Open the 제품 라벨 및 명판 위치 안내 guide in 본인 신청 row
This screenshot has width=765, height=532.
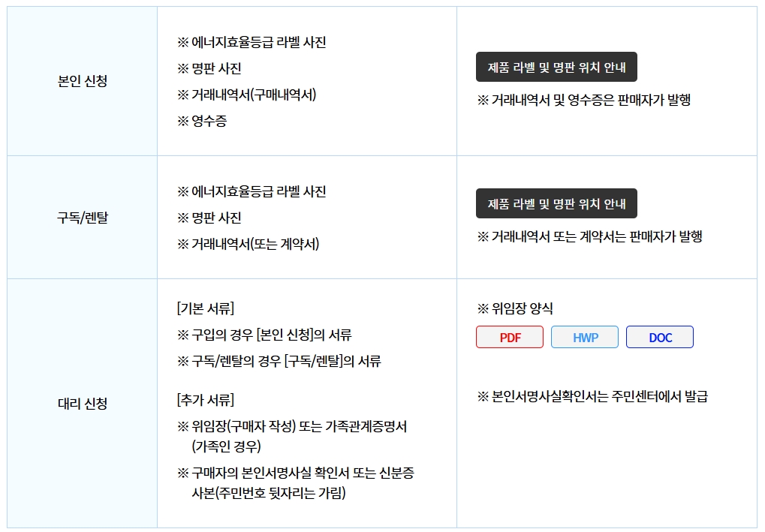(x=556, y=67)
